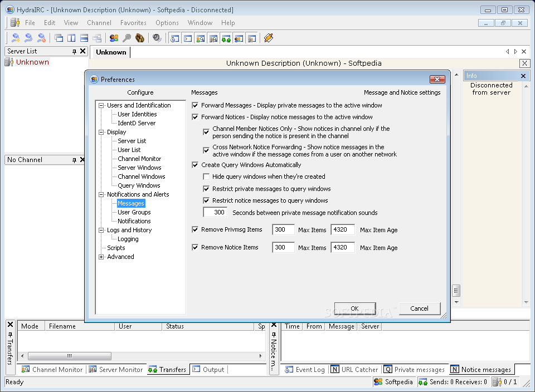Click OK in Preferences dialog
Screen dimensions: 535x392
coord(355,308)
